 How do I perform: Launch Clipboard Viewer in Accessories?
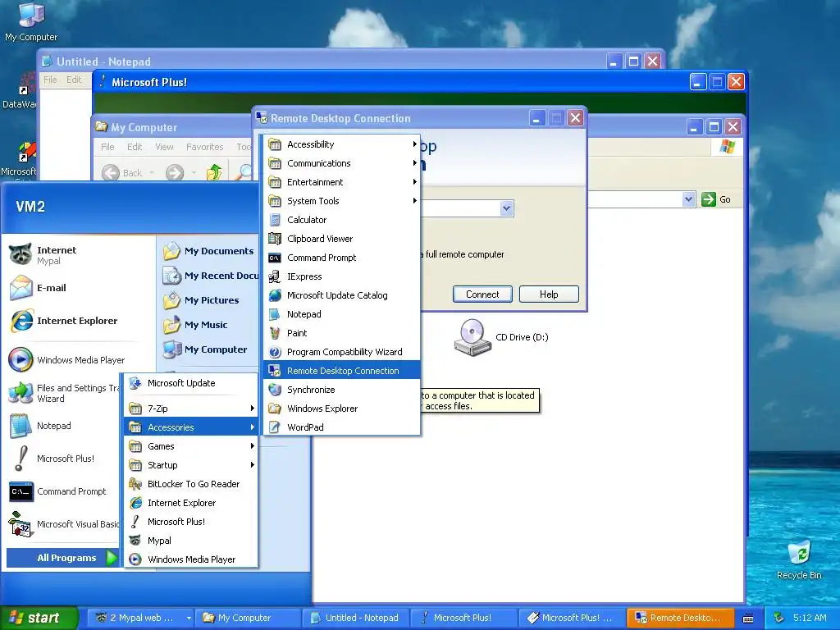[x=342, y=239]
